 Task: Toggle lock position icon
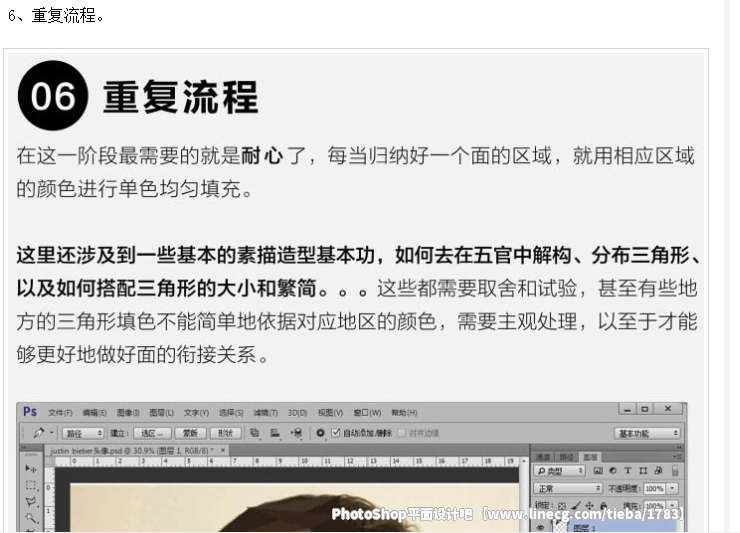pos(590,506)
